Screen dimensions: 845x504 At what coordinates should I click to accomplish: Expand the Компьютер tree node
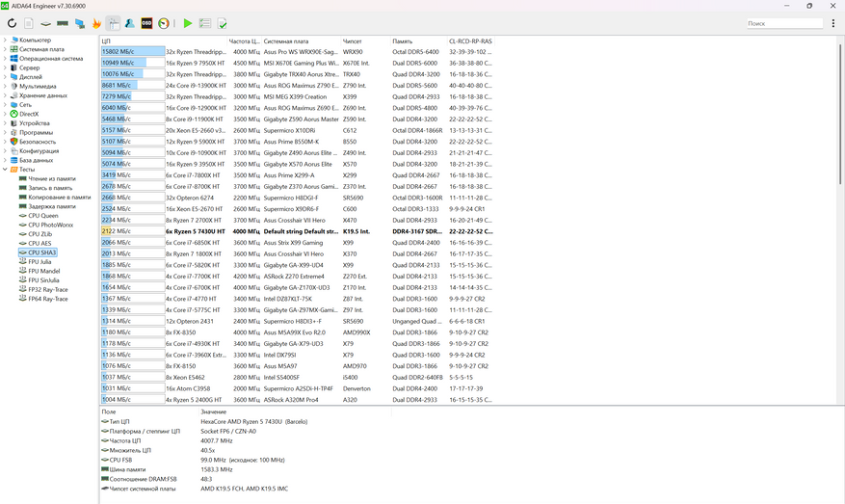[5, 40]
